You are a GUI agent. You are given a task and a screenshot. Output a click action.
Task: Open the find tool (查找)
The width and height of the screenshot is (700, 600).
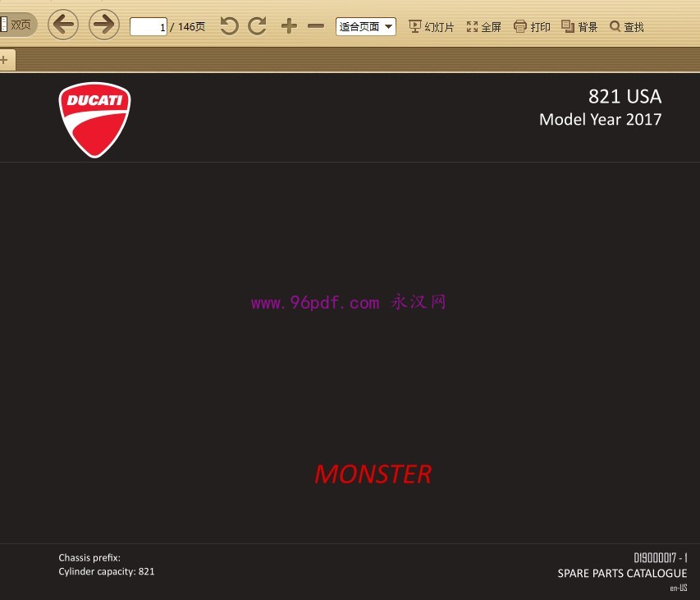coord(627,27)
